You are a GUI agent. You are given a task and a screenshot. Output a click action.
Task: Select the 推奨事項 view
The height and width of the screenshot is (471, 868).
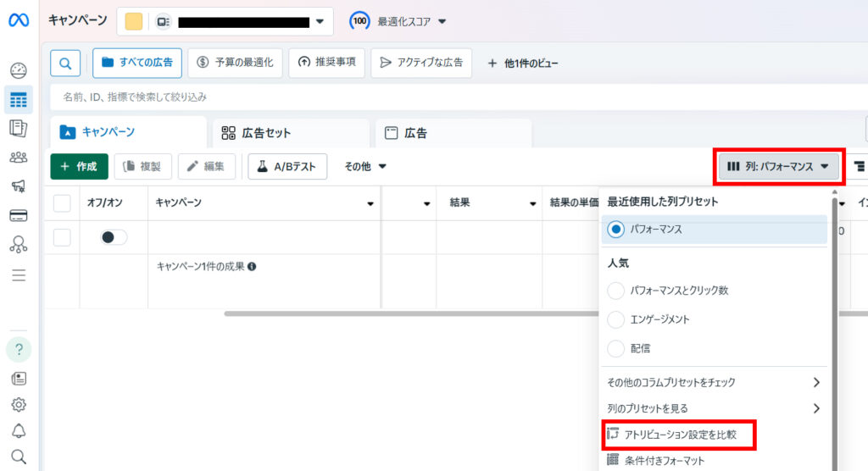(x=326, y=63)
